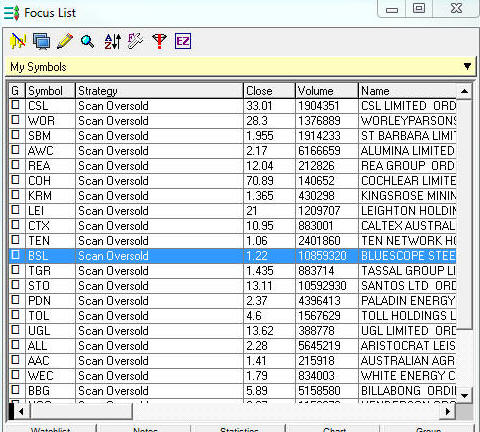480x432 pixels.
Task: Switch to the Notes tab
Action: click(145, 429)
